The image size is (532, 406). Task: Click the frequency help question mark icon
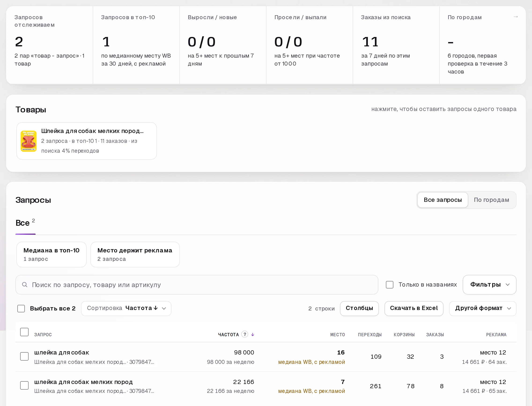(245, 334)
